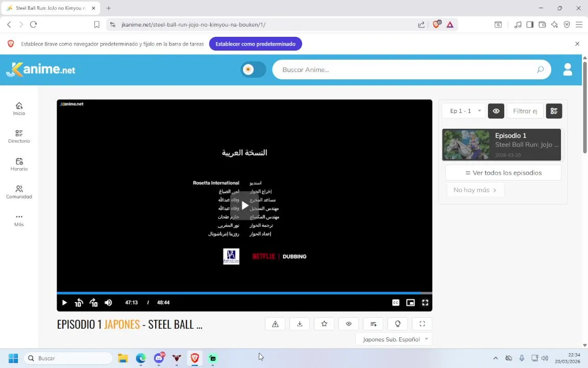Enter video fullscreen mode
588x368 pixels.
point(425,303)
